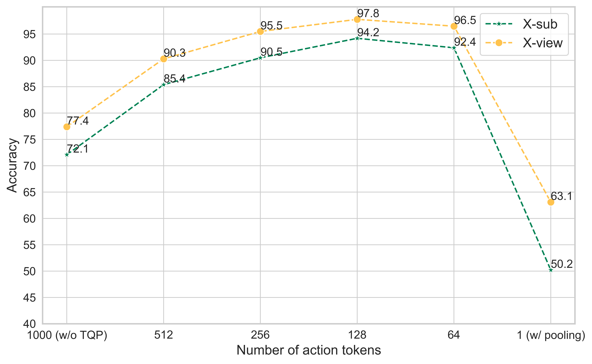Click the "Number of action tokens" axis title

309,350
